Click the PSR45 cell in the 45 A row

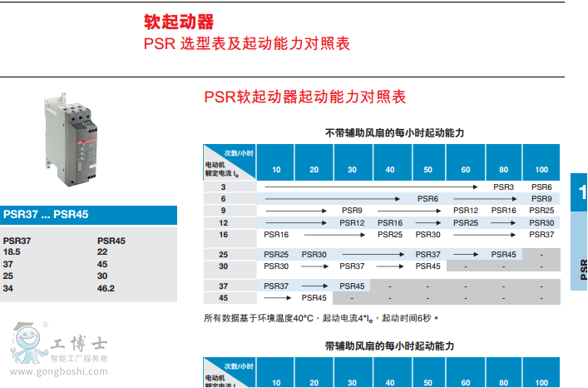pyautogui.click(x=314, y=297)
